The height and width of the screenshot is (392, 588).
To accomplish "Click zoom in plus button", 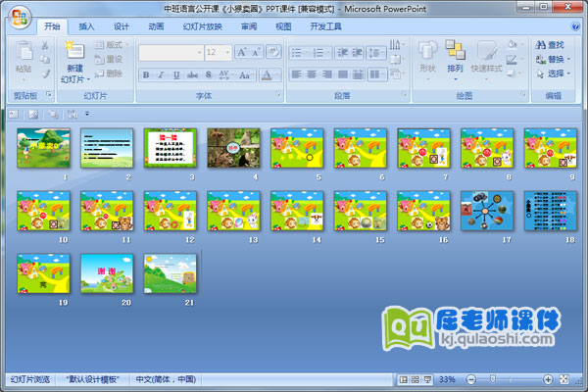I will point(548,379).
